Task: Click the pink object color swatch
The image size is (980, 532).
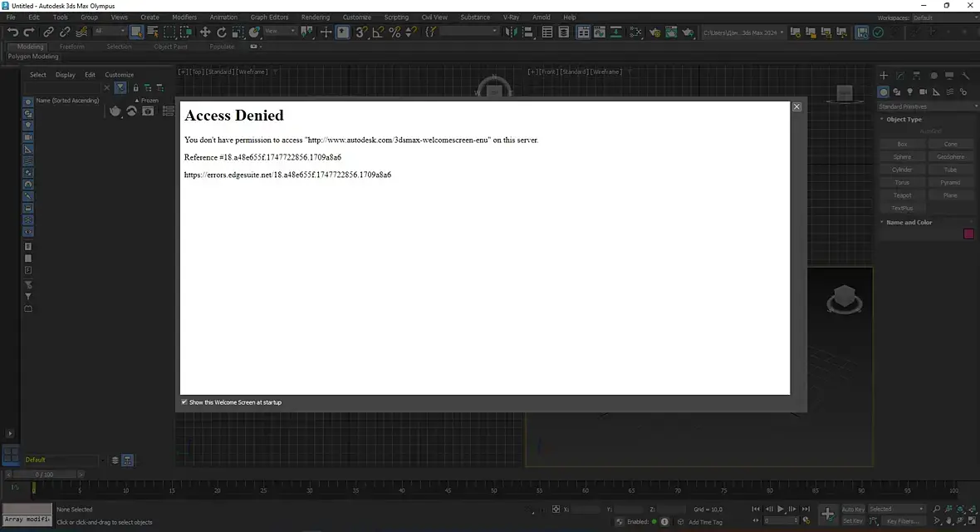Action: click(x=968, y=234)
